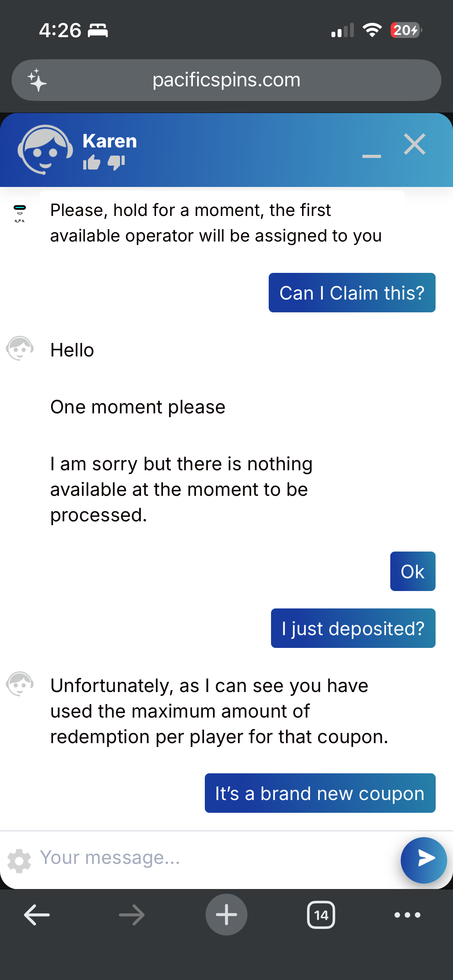
Task: Open a new browser tab
Action: point(226,915)
